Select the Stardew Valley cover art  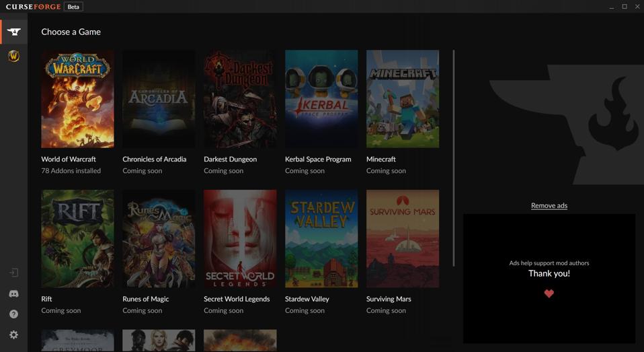(x=321, y=238)
